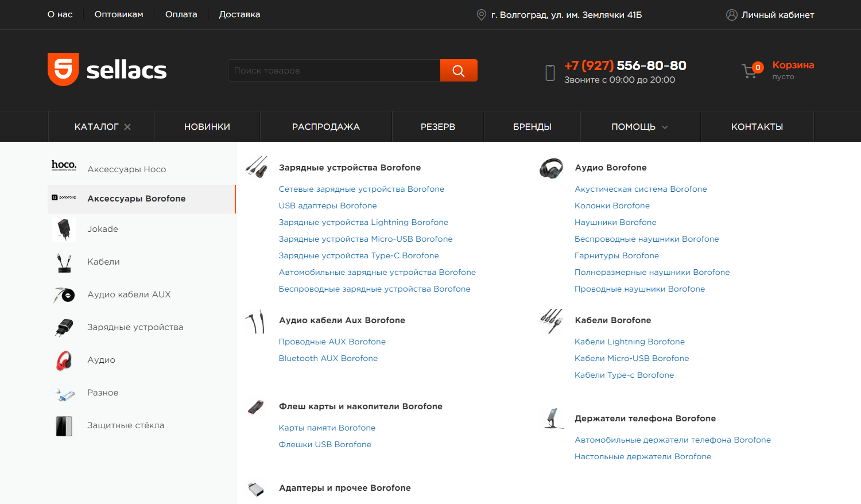Screen dimensions: 861x504
Task: Toggle the КАТАЛОГ menu label
Action: [x=96, y=127]
